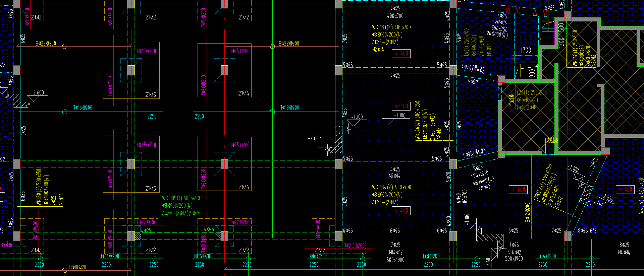The width and height of the screenshot is (644, 276).
Task: Select the 500x750 section size text
Action: tap(499, 28)
